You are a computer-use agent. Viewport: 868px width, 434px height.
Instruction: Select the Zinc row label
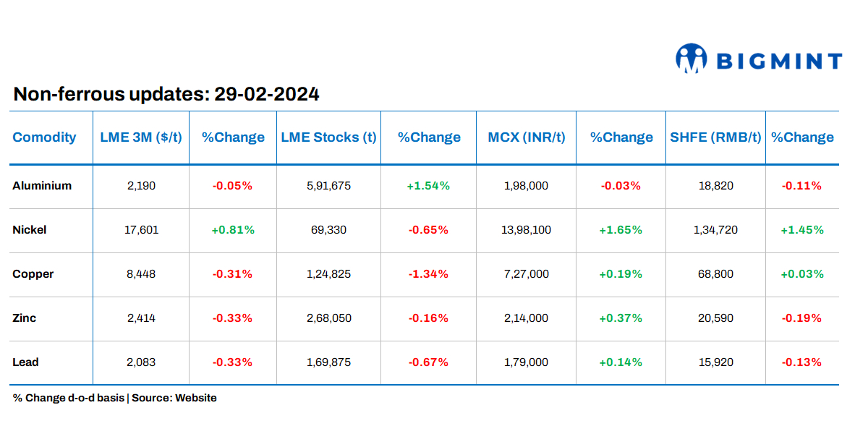pos(25,318)
